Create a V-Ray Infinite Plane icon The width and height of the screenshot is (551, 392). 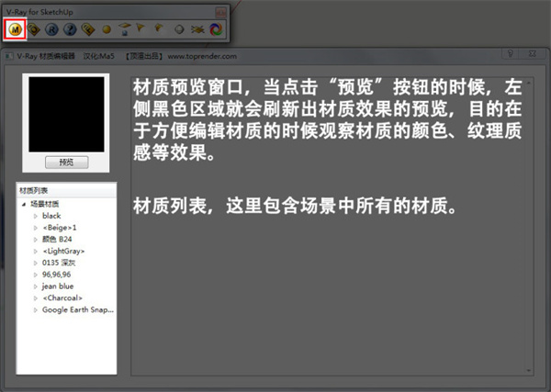point(197,29)
